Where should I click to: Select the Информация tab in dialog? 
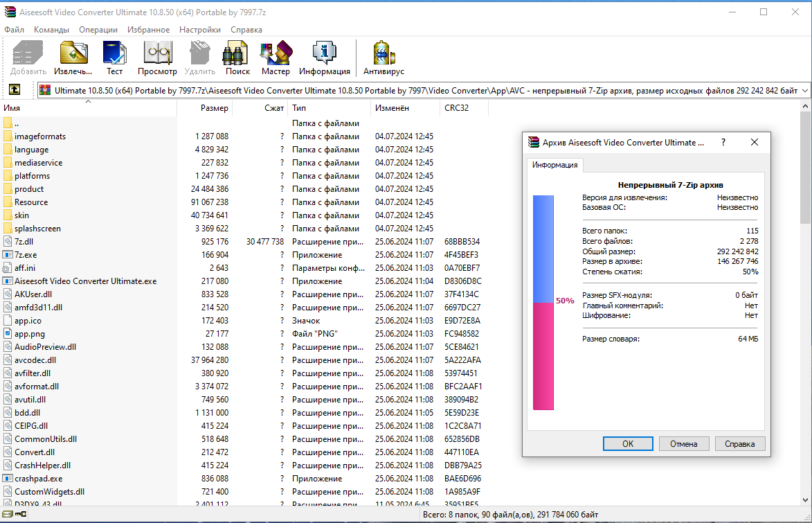pyautogui.click(x=554, y=165)
